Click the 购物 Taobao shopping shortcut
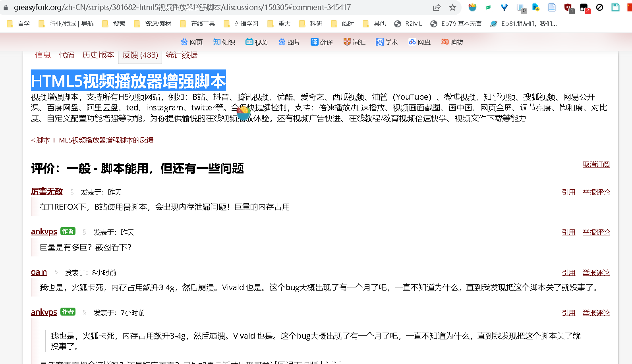The height and width of the screenshot is (364, 632). 452,42
